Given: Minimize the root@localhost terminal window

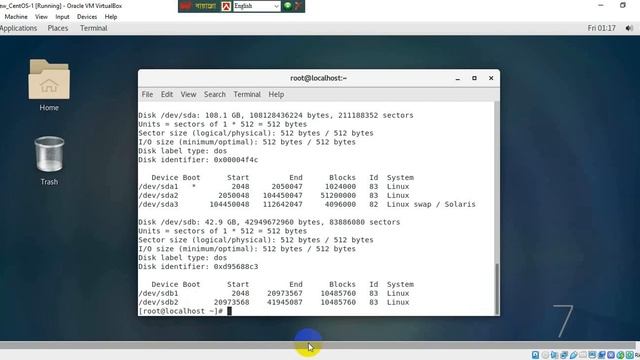Looking at the screenshot, I should [458, 78].
